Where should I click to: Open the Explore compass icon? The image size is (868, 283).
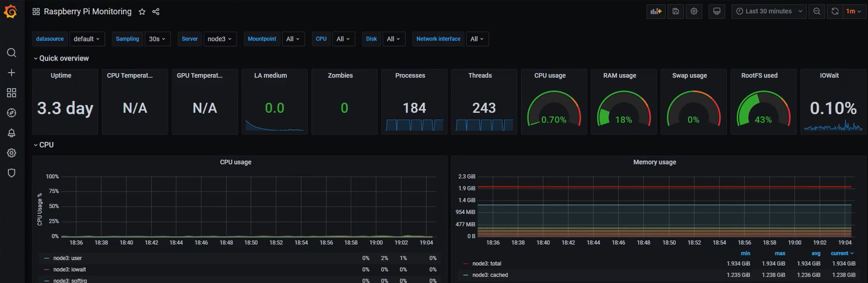coord(11,113)
